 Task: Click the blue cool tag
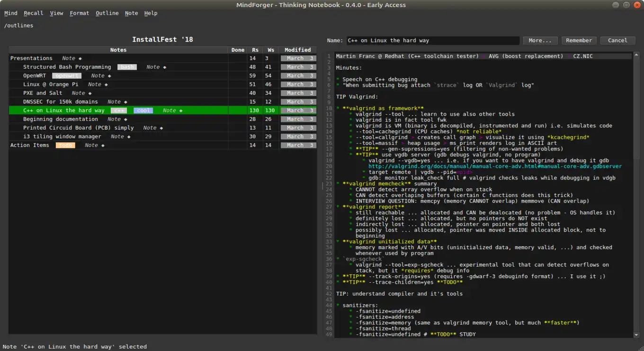tap(143, 111)
